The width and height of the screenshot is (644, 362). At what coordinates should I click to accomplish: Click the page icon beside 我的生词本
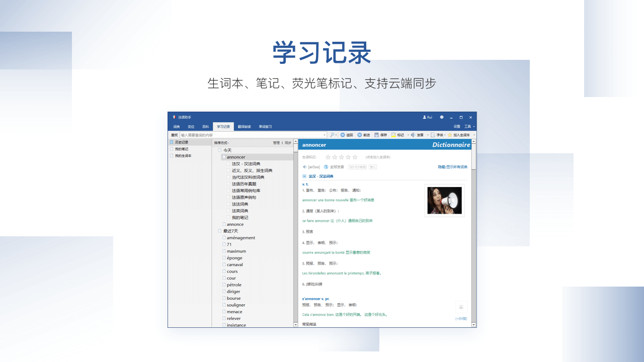172,156
